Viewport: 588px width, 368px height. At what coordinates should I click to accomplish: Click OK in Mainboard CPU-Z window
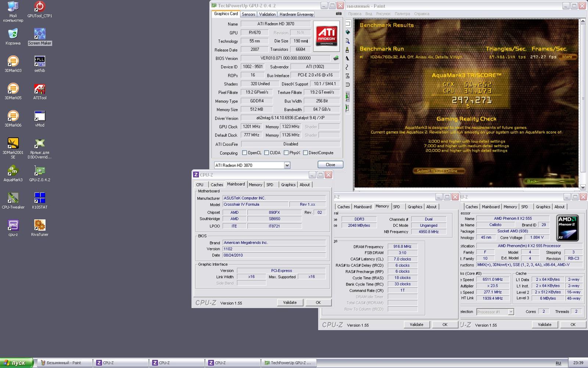click(318, 302)
